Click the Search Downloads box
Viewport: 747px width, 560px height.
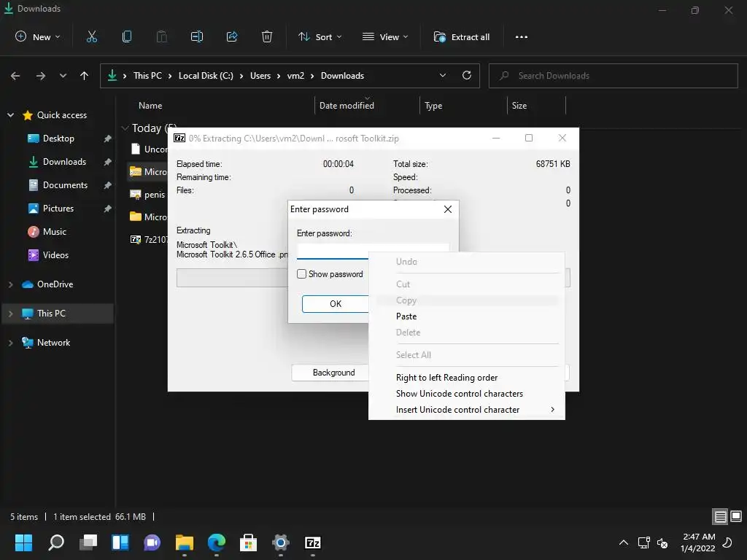(x=613, y=76)
